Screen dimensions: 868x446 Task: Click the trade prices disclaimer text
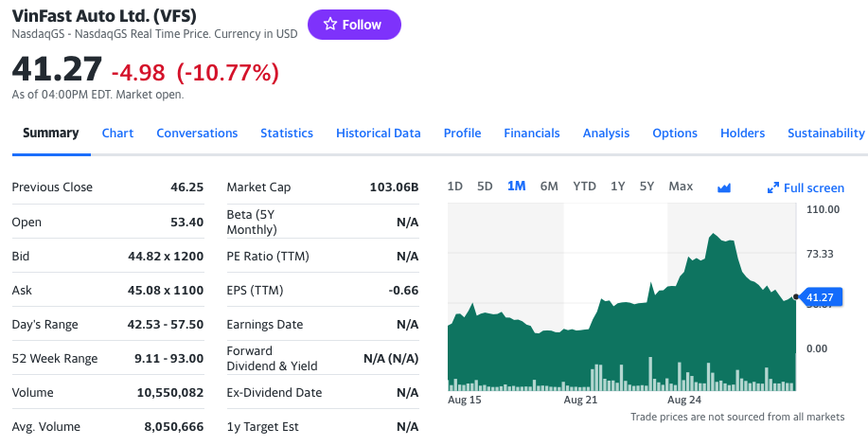[x=737, y=417]
